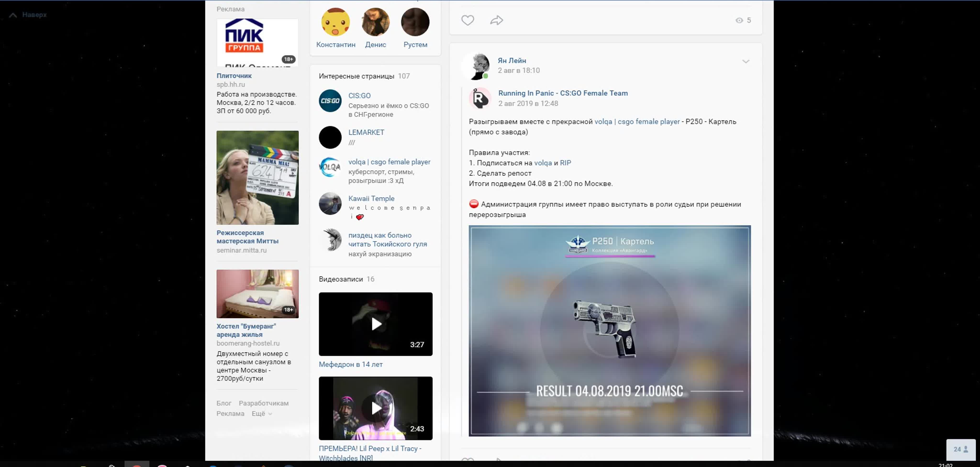The height and width of the screenshot is (467, 980).
Task: Click the RIP link in rule 1
Action: pos(565,163)
